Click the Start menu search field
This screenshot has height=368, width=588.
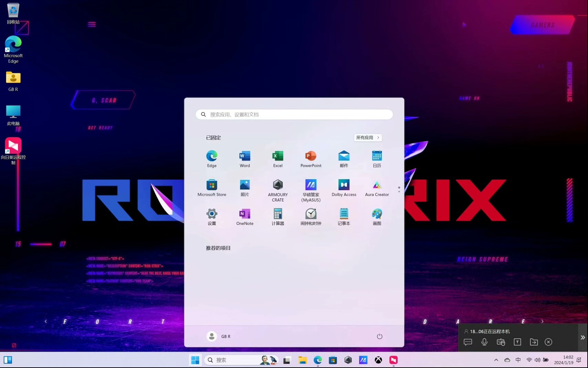(294, 114)
